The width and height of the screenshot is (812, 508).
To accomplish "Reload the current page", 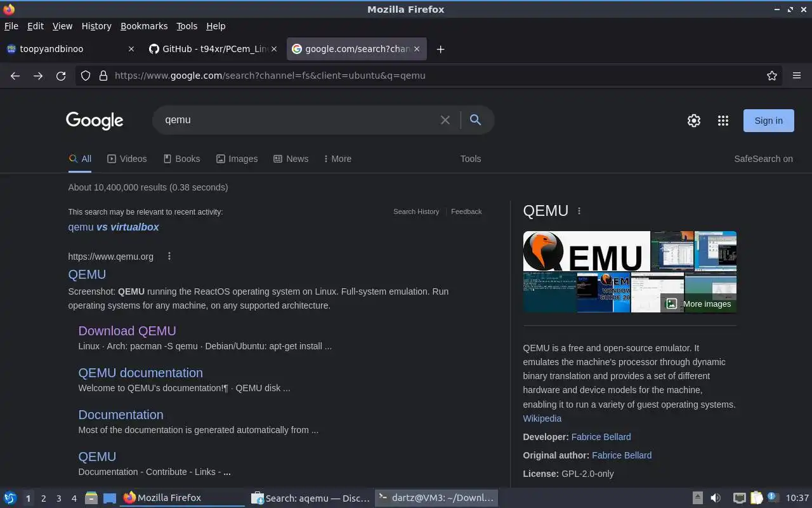I will 61,76.
